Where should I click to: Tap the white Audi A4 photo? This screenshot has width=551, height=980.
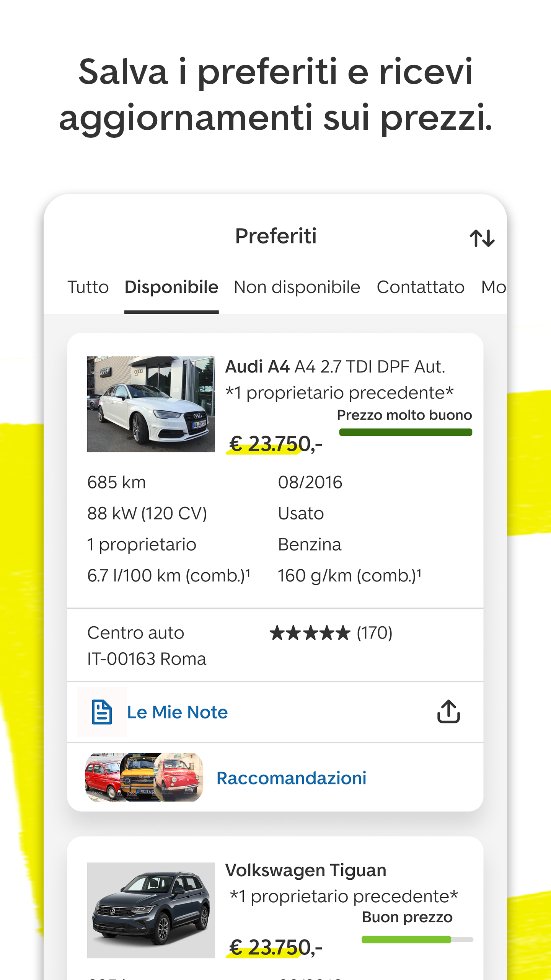point(151,404)
